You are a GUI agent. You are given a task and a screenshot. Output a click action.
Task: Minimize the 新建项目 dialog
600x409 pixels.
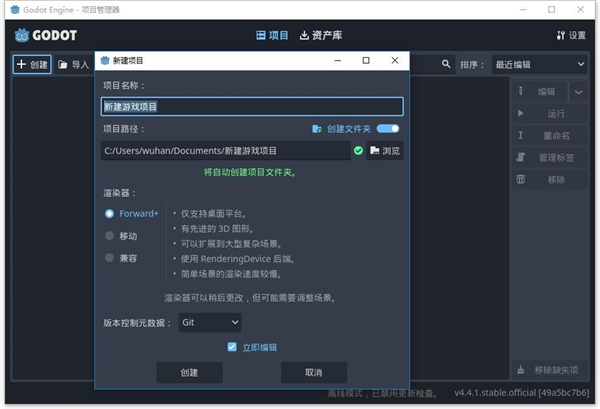click(x=338, y=60)
